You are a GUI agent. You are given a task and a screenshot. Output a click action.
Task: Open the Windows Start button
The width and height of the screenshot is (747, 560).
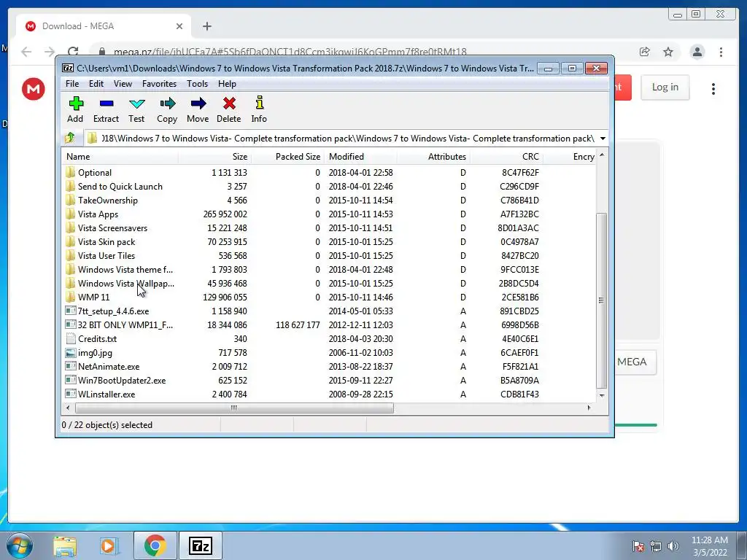19,545
